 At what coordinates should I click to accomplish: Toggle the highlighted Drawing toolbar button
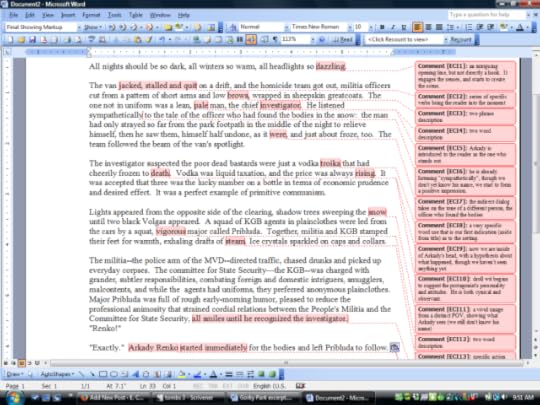251,40
